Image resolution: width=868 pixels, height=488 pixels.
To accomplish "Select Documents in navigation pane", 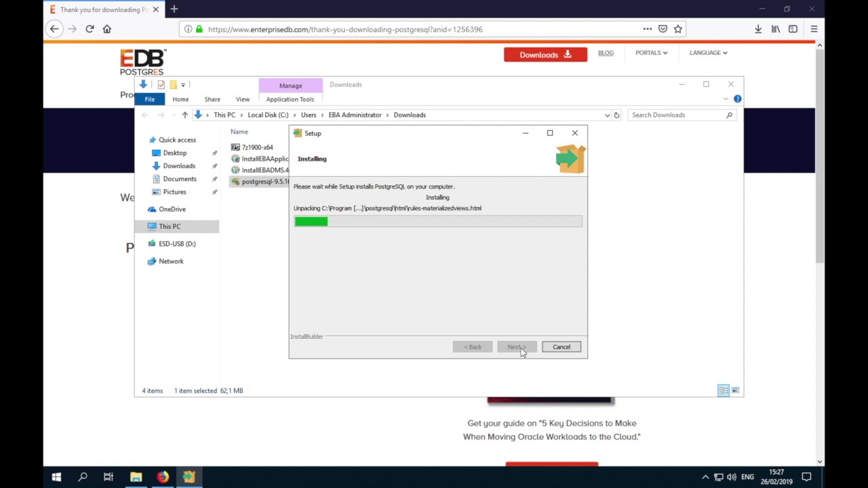I will [180, 179].
